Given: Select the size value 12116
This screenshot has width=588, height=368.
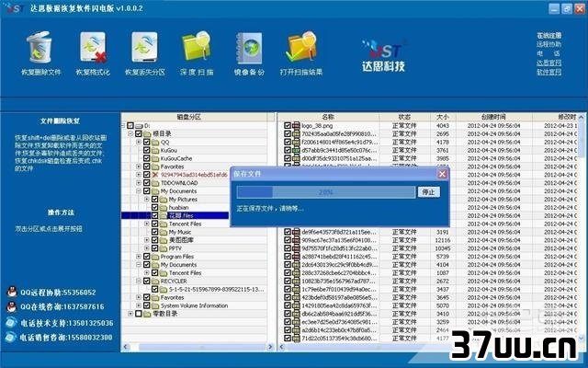Looking at the screenshot, I should pos(443,240).
